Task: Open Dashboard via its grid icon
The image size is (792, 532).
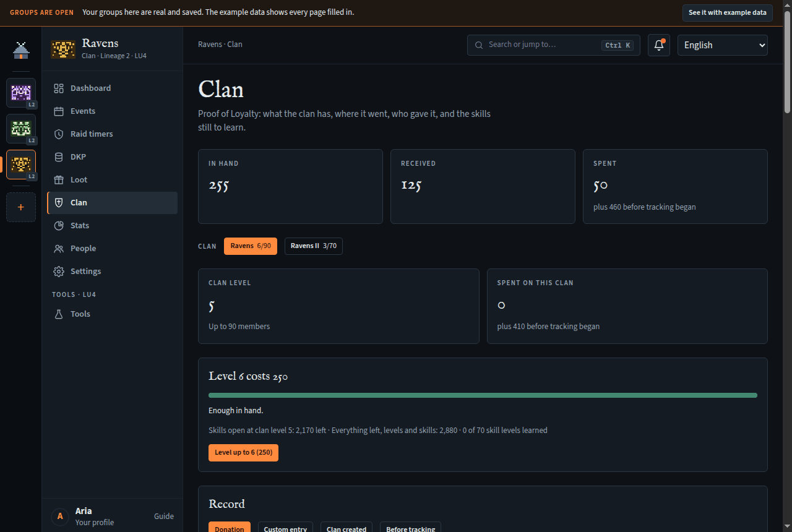Action: [x=59, y=88]
